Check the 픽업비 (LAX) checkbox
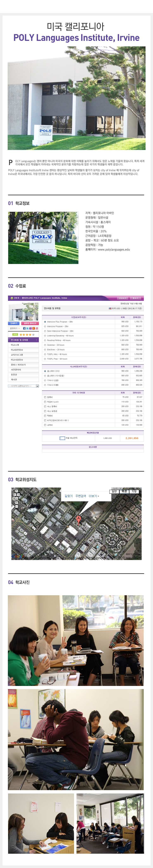This screenshot has width=153, height=868. tap(45, 402)
